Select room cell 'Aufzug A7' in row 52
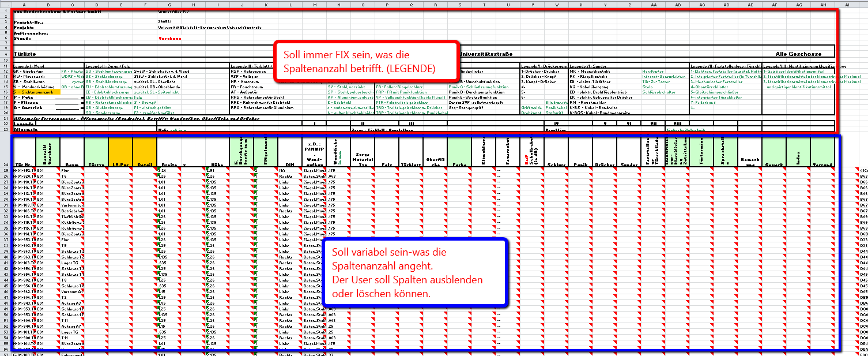868x356 pixels. (72, 325)
